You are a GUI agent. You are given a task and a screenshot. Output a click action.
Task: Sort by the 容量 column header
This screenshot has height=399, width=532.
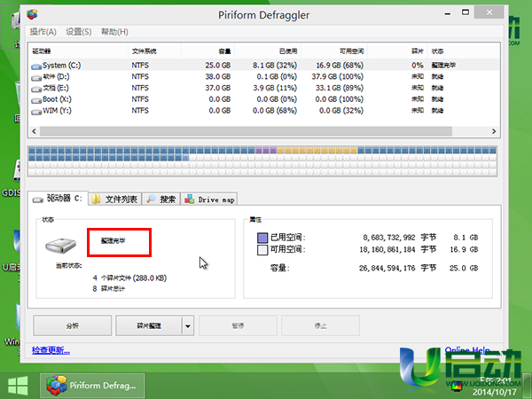[x=207, y=51]
